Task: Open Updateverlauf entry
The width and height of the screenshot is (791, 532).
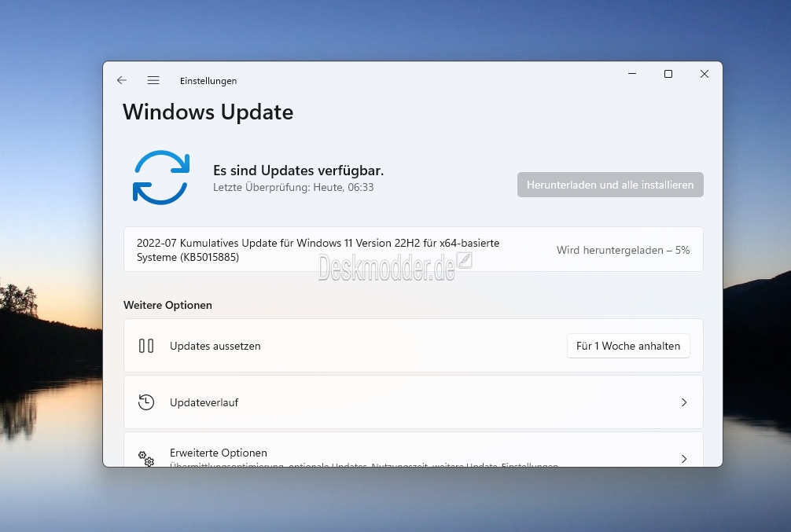Action: [x=413, y=402]
